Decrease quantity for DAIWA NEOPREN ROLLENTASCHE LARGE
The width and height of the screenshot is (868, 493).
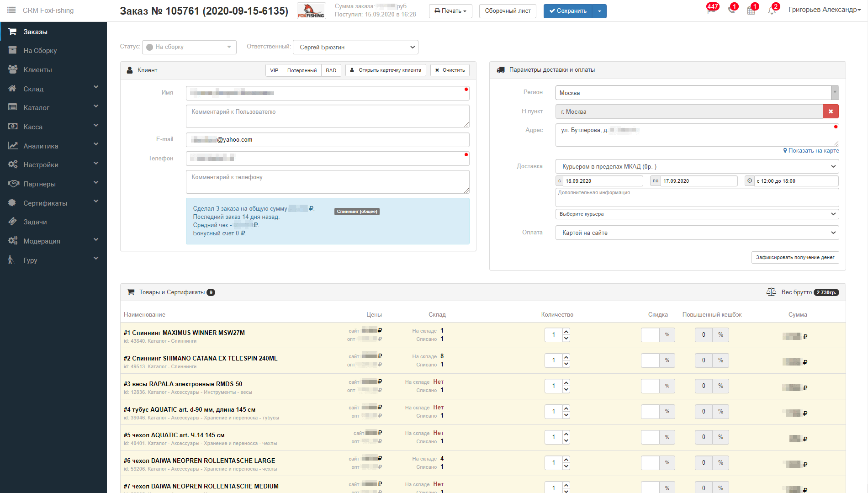[x=566, y=466]
